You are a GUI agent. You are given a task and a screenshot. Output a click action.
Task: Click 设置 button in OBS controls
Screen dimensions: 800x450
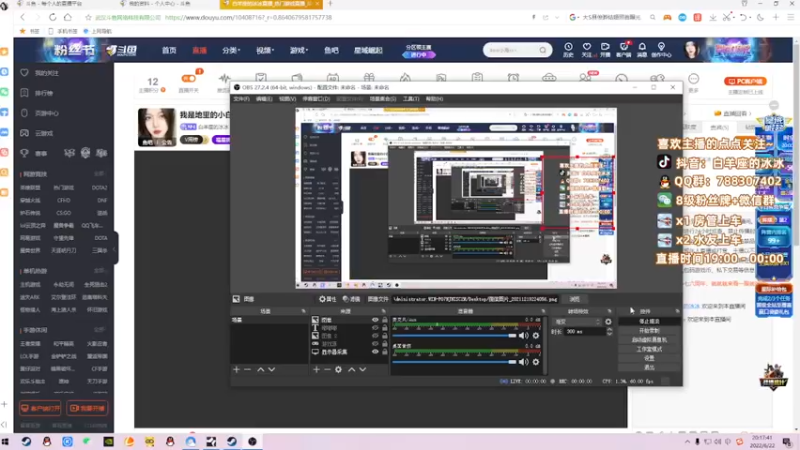tap(649, 358)
